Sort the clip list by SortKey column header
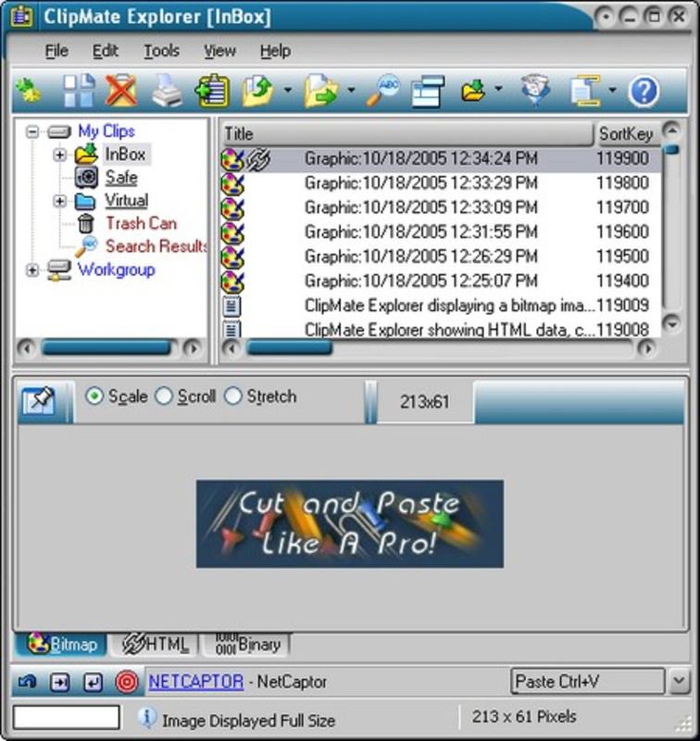Viewport: 700px width, 741px height. pos(626,133)
